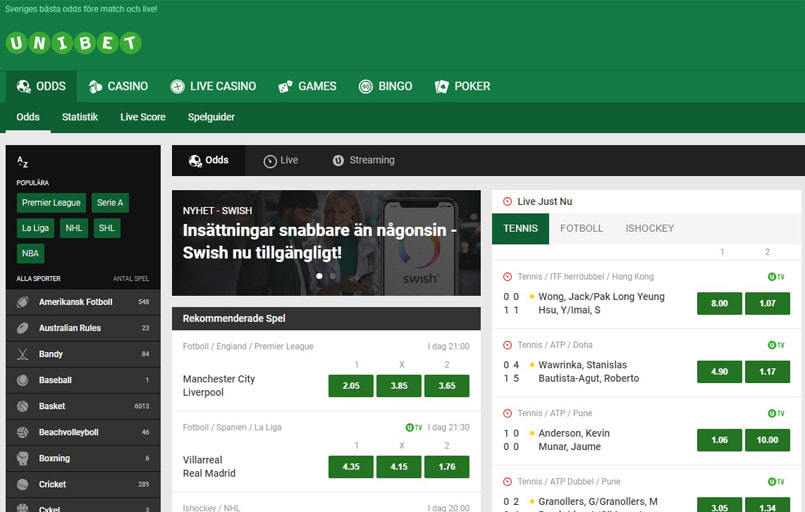This screenshot has width=805, height=512.
Task: Click the TV stream icon for Villarreal match
Action: point(414,427)
